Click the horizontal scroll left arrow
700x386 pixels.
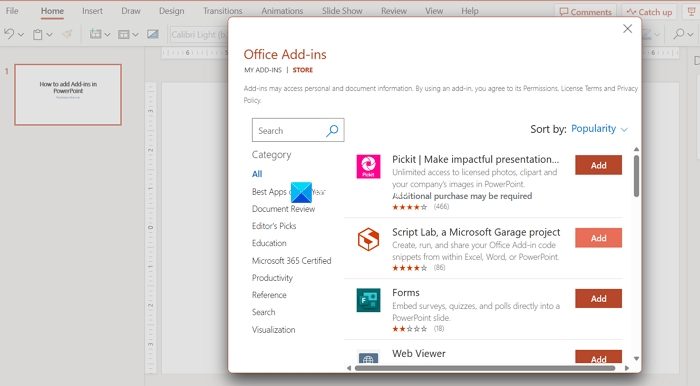349,368
